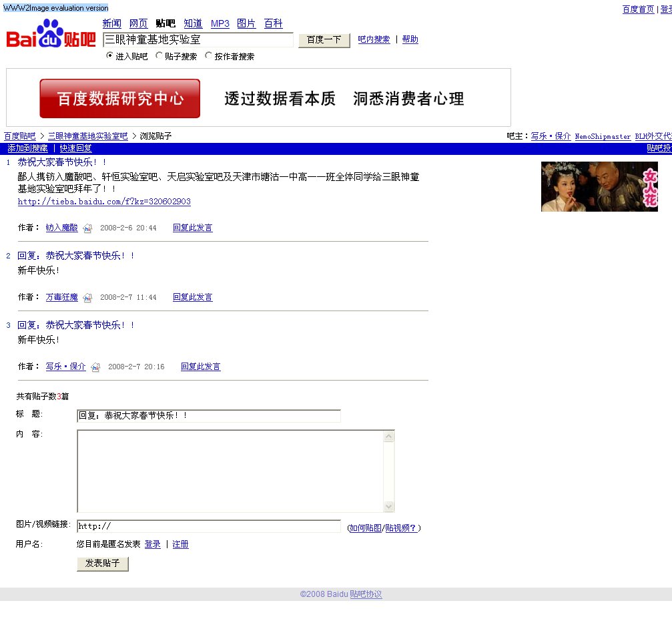Select the 进入贴吧 radio option

point(109,56)
